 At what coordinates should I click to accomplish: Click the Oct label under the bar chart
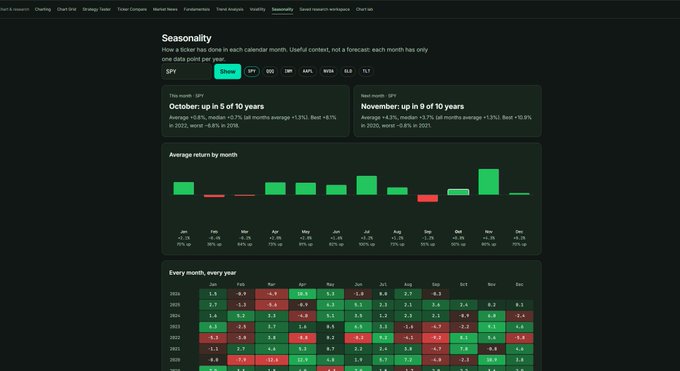pos(458,232)
